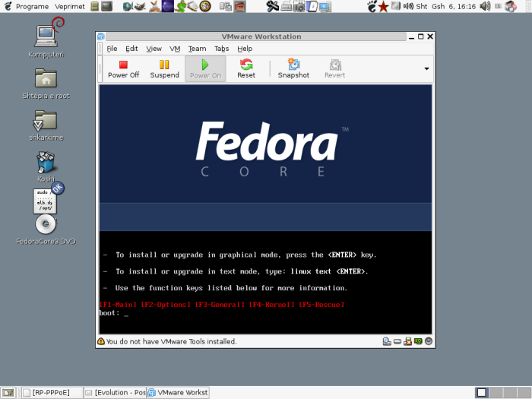Open the View menu
This screenshot has width=532, height=399.
(154, 49)
